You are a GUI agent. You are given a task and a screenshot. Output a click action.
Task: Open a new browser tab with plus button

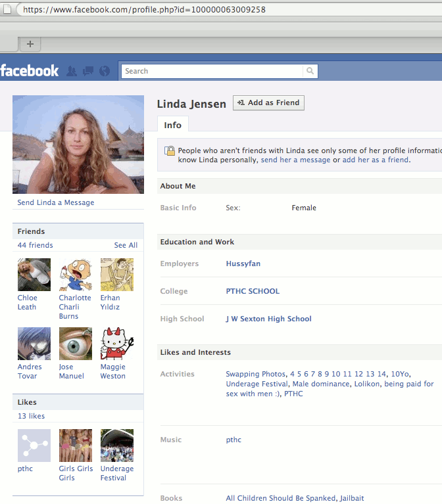point(30,44)
